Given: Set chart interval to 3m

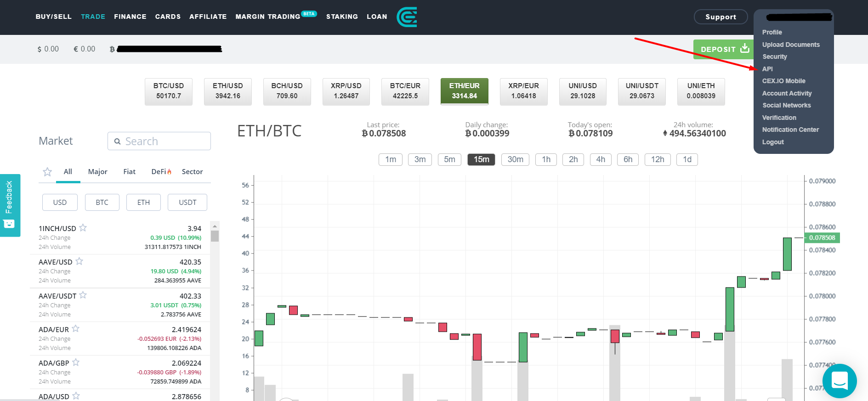Looking at the screenshot, I should [420, 159].
